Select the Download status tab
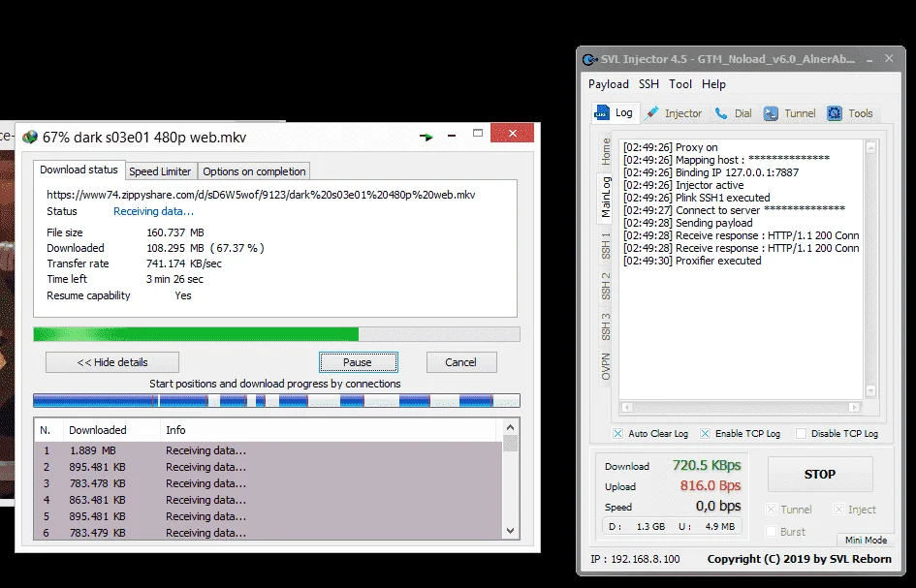 point(79,170)
